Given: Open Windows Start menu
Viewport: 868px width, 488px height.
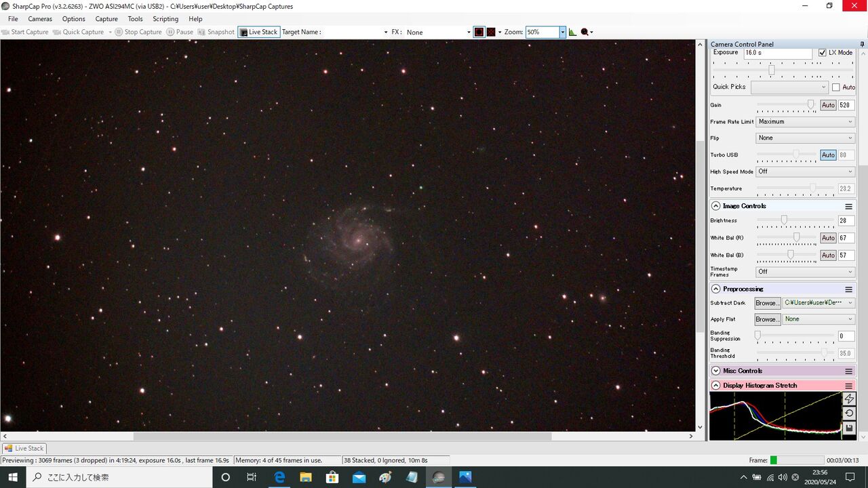Looking at the screenshot, I should [x=13, y=477].
